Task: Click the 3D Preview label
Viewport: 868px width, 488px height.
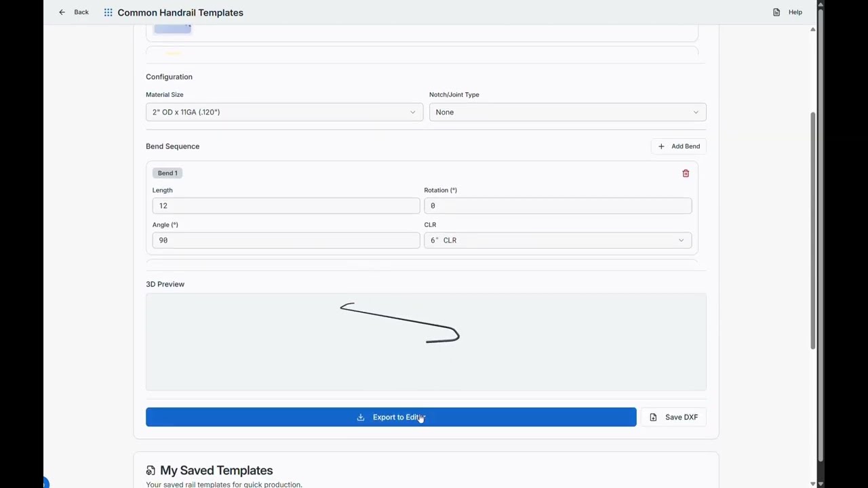Action: pos(165,284)
